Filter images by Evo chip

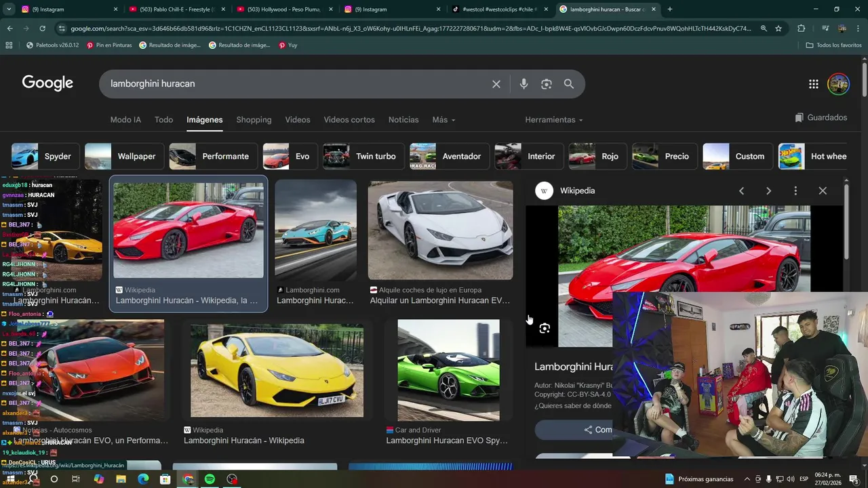pos(290,157)
